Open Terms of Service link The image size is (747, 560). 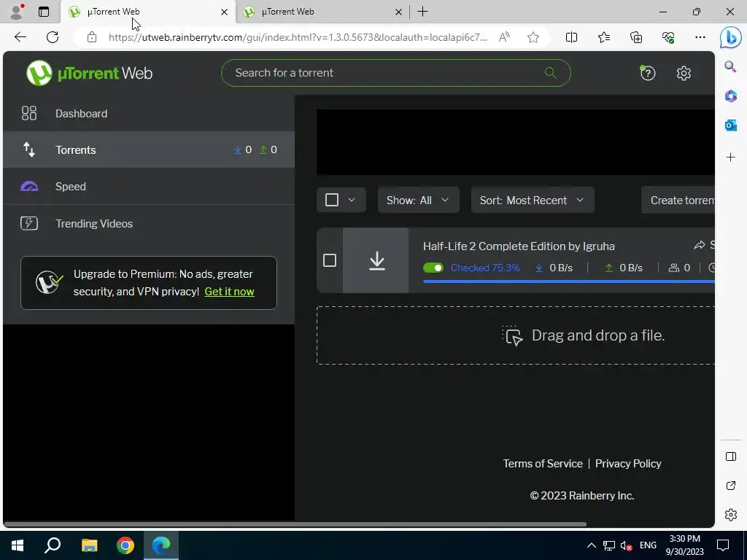coord(543,463)
